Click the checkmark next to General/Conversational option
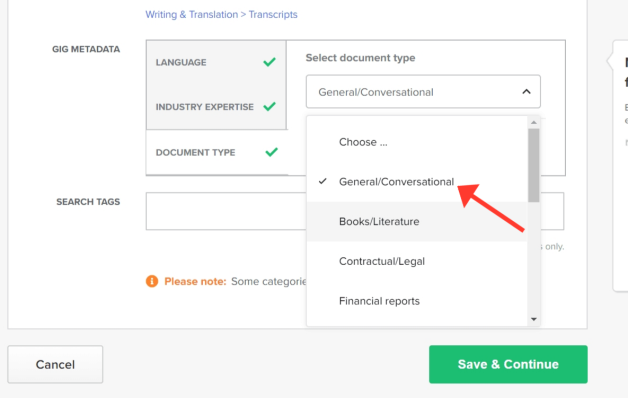This screenshot has height=398, width=628. pos(322,181)
